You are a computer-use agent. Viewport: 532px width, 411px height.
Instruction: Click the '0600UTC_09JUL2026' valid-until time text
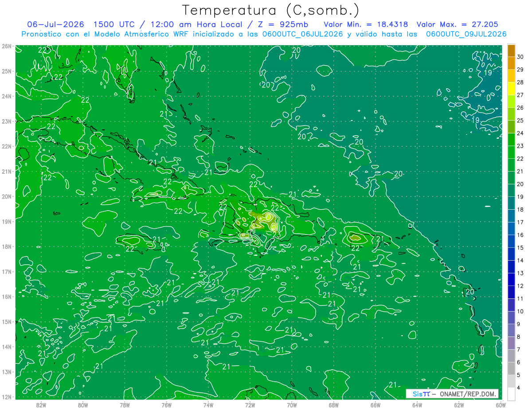(x=466, y=34)
